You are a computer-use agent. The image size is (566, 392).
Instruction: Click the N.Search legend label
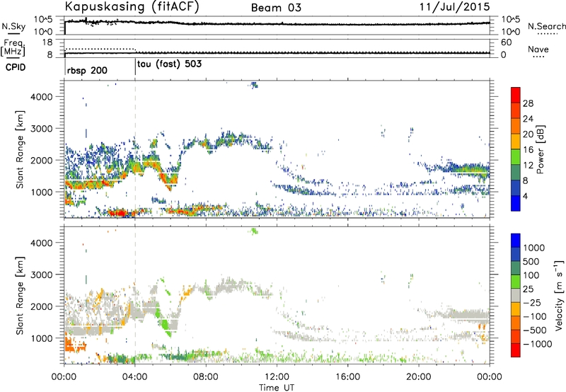point(547,26)
